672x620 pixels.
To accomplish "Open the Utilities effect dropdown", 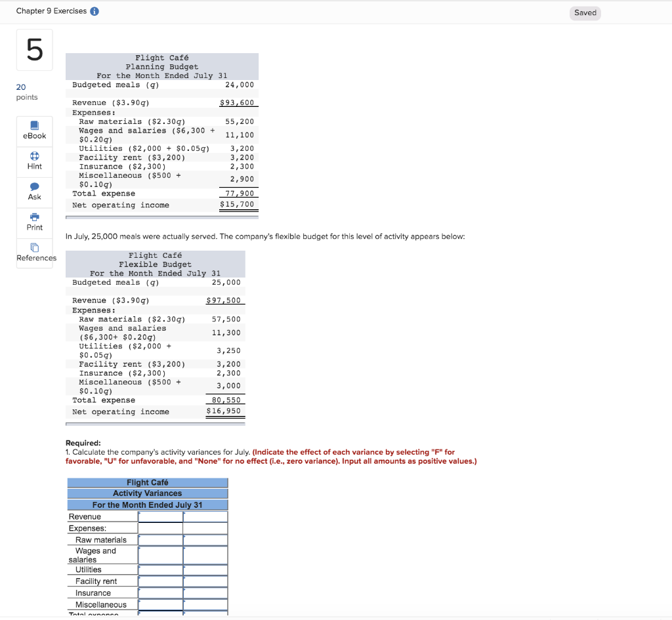I will coord(205,570).
